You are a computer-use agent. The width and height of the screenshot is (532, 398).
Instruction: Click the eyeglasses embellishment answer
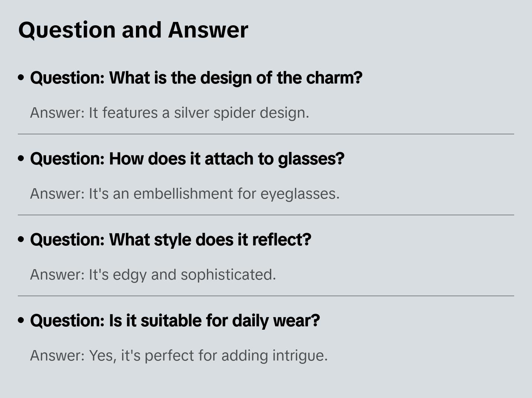pos(185,194)
